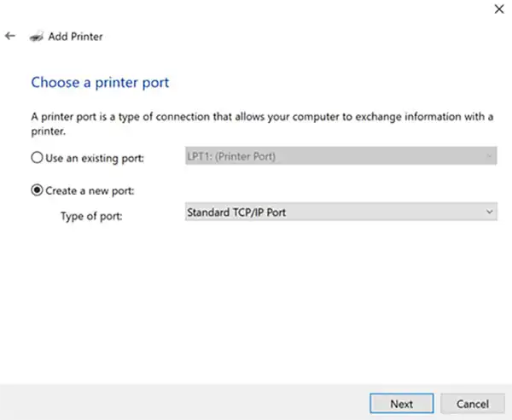512x420 pixels.
Task: Select the 'Use an existing port' radio button
Action: 37,158
